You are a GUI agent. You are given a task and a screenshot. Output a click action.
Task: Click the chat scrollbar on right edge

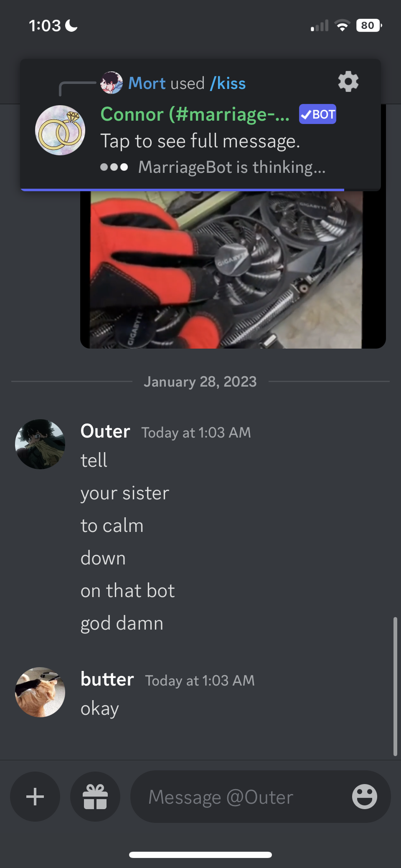coord(395,686)
